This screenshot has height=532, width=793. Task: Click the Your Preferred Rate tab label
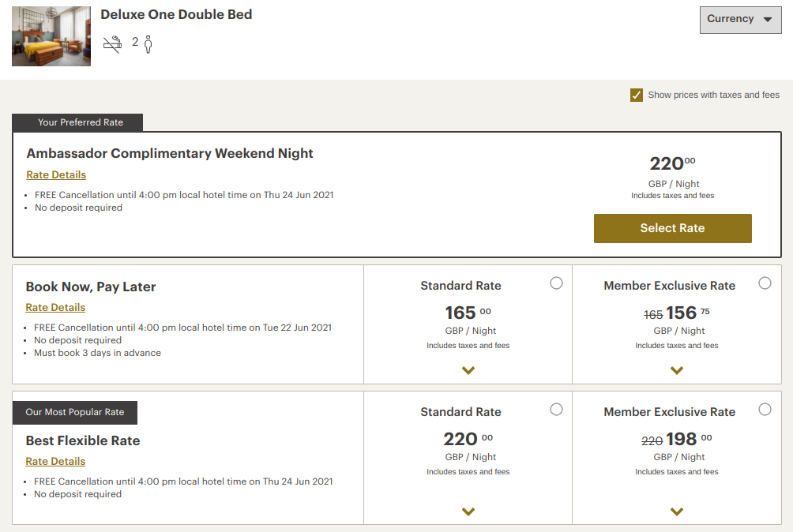[x=81, y=122]
